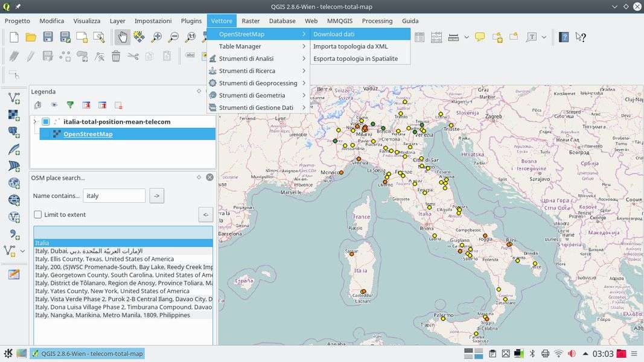Screen dimensions: 644x362
Task: Open the attribute table icon
Action: pyautogui.click(x=419, y=37)
